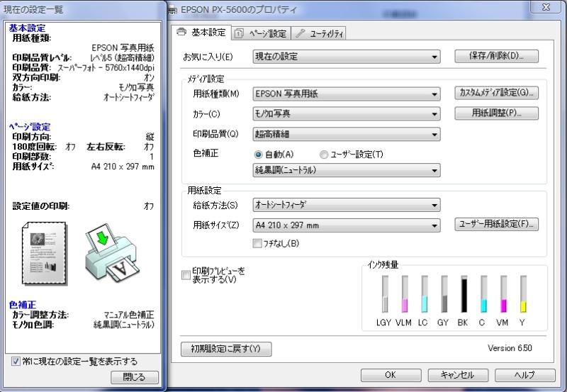567x392 pixels.
Task: Click the OK button
Action: [x=391, y=375]
